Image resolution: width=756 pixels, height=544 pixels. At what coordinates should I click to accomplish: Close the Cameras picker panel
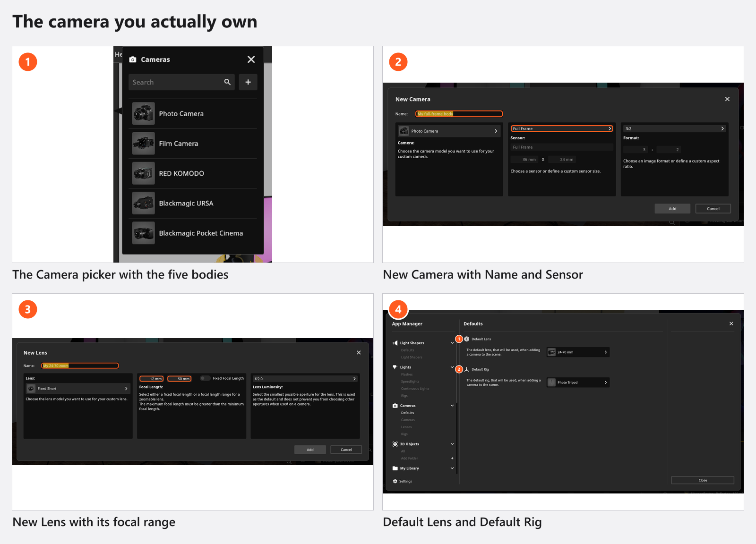pyautogui.click(x=251, y=59)
